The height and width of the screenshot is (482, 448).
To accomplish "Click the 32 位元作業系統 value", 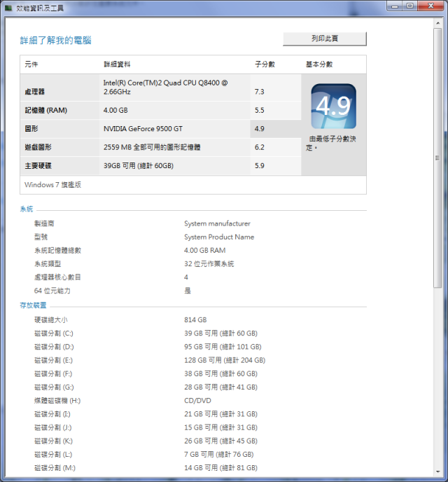I will [x=209, y=263].
